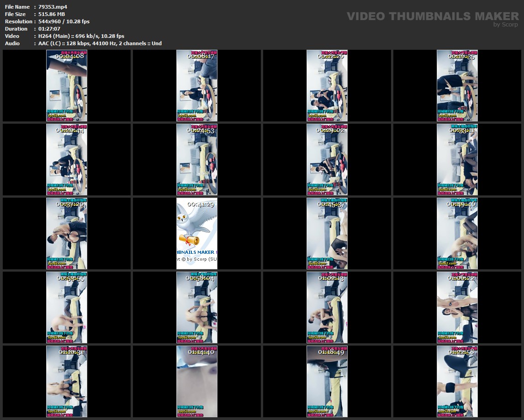Click the owl logo frame at 00:41:29
Viewport: 524px width, 420px height.
197,233
